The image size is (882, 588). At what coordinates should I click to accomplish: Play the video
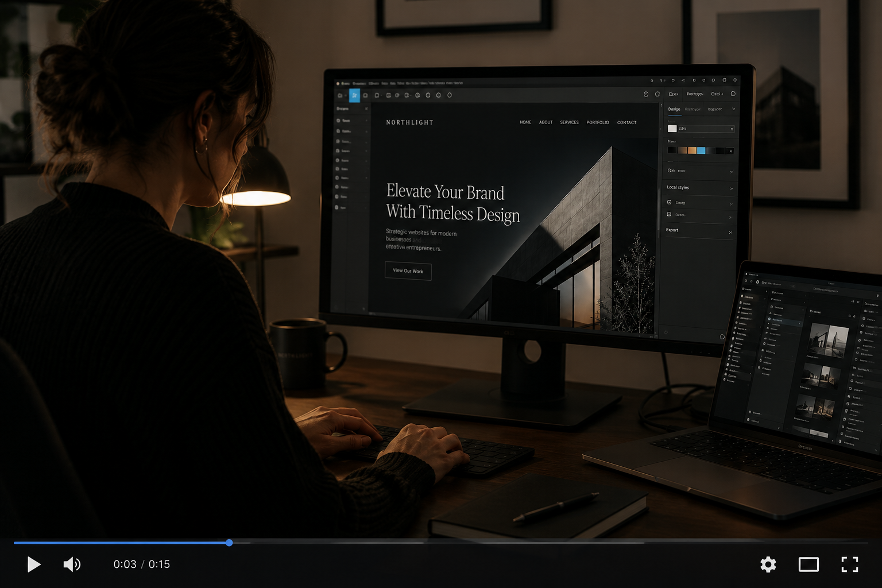point(34,564)
